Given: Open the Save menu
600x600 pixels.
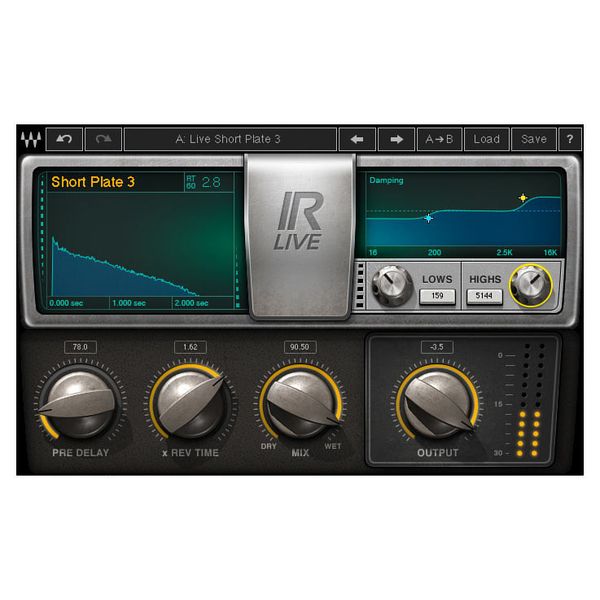Looking at the screenshot, I should pyautogui.click(x=534, y=139).
